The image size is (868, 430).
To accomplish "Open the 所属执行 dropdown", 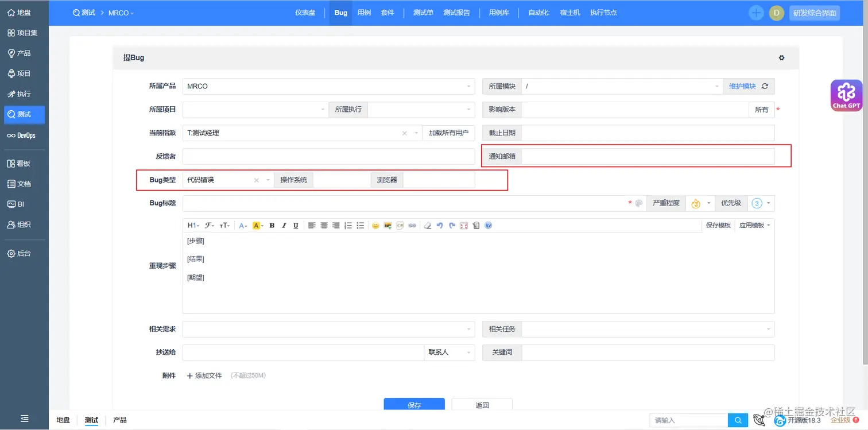I will tap(421, 109).
